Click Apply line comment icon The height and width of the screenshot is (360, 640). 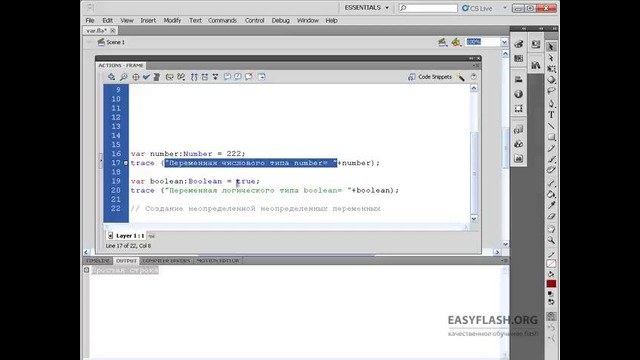point(238,77)
